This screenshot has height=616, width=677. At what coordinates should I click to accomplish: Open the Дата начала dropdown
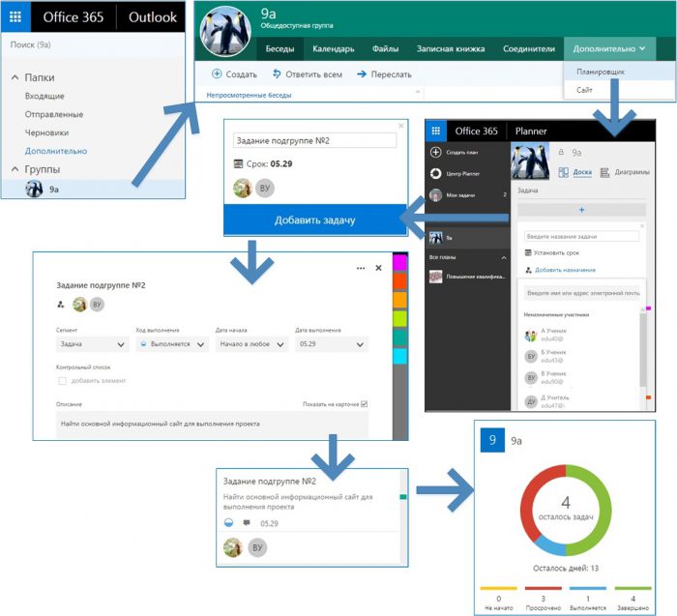(x=251, y=344)
